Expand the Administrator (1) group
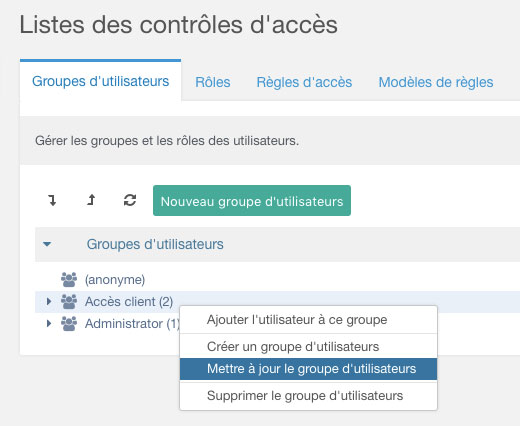This screenshot has width=520, height=426. click(49, 323)
